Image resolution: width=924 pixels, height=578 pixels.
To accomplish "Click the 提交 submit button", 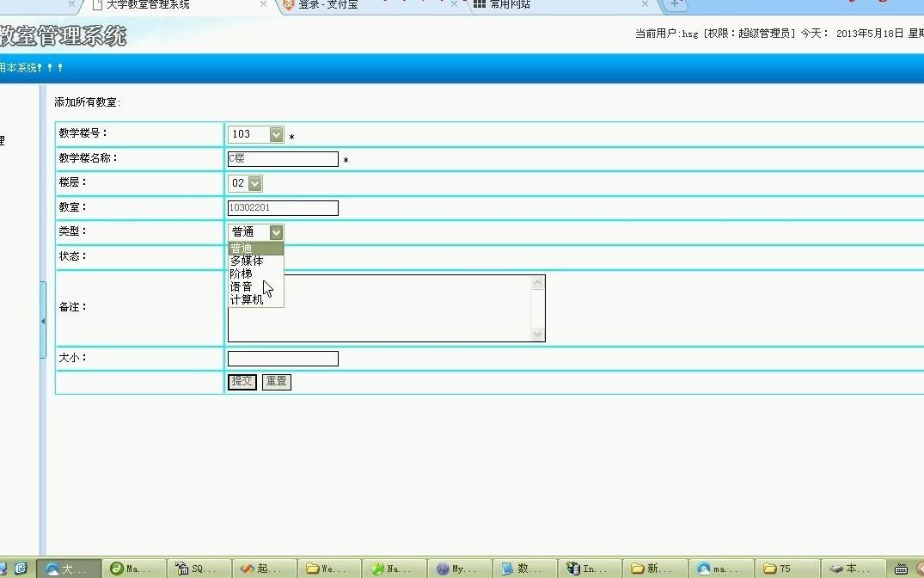I will (x=242, y=382).
